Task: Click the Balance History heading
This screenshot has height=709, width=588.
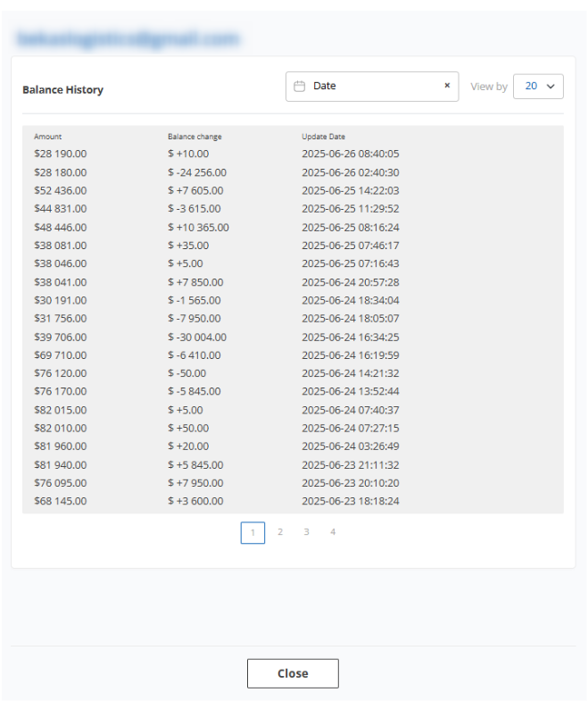Action: pyautogui.click(x=62, y=90)
